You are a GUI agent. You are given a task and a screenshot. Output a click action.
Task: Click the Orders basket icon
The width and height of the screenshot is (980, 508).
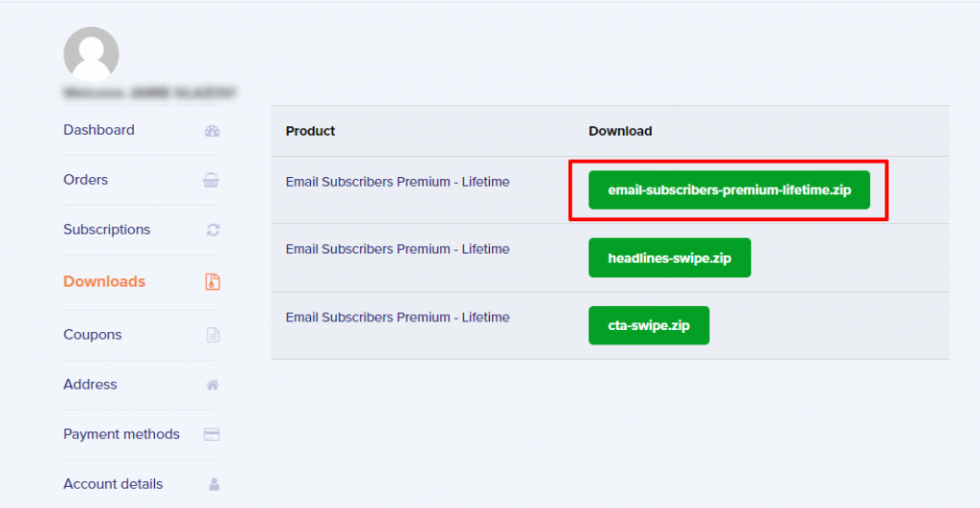[x=212, y=180]
